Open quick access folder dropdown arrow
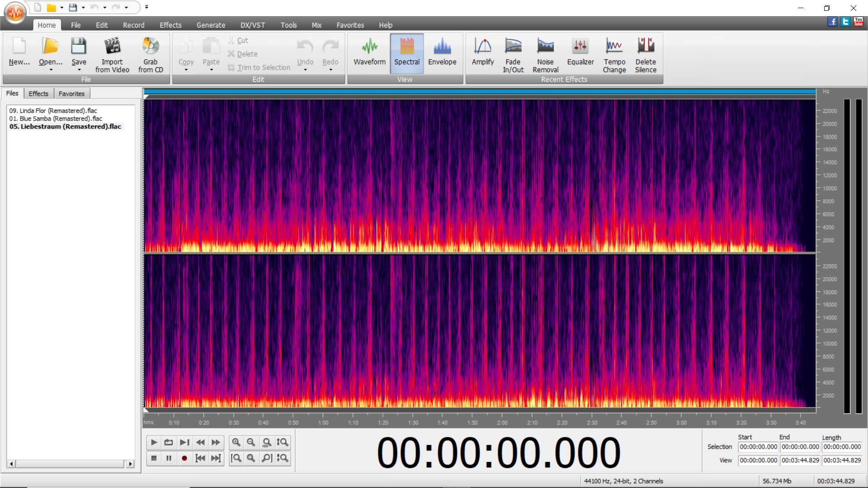 pos(61,8)
